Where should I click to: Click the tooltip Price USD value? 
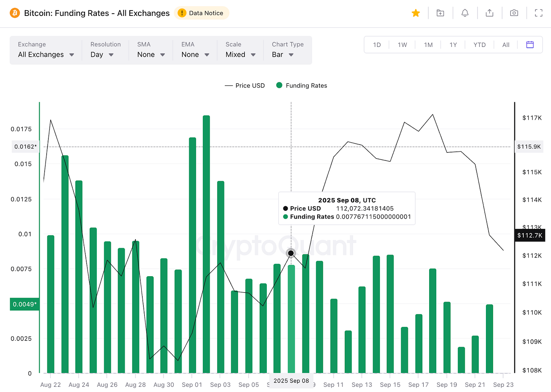click(365, 208)
